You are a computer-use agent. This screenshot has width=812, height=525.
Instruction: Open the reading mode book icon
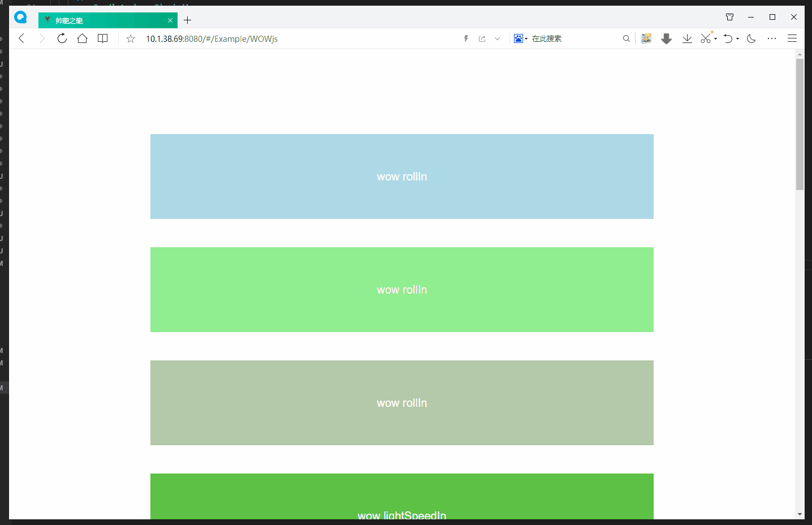click(103, 38)
